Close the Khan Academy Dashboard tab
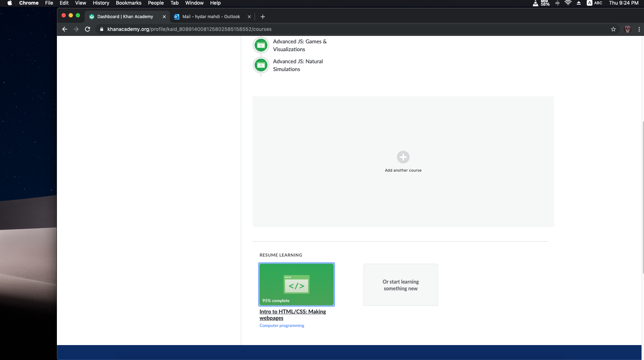The image size is (644, 360). click(164, 17)
